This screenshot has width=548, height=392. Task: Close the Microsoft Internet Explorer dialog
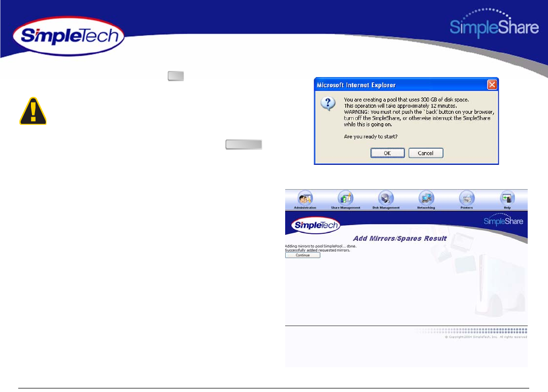pyautogui.click(x=492, y=85)
